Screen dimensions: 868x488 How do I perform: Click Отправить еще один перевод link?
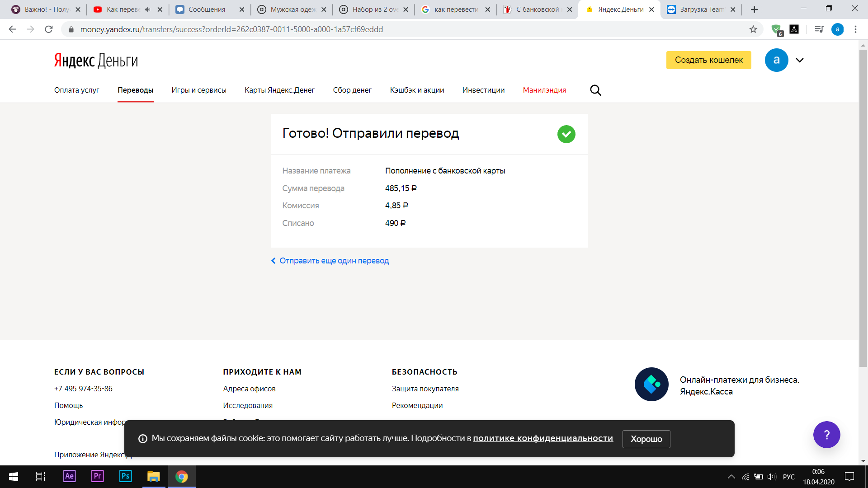[x=334, y=261]
